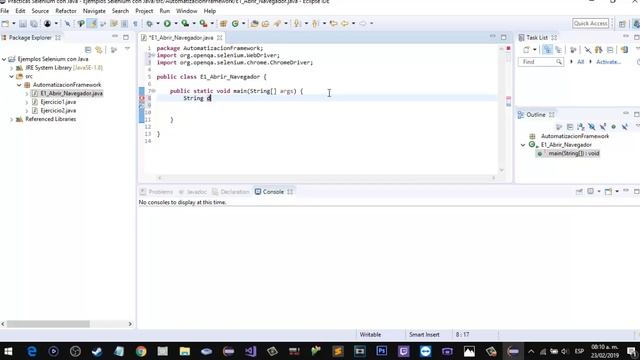Click the Package Explorer horizontal scrollbar
Viewport: 640px width, 360px height.
pos(48,324)
